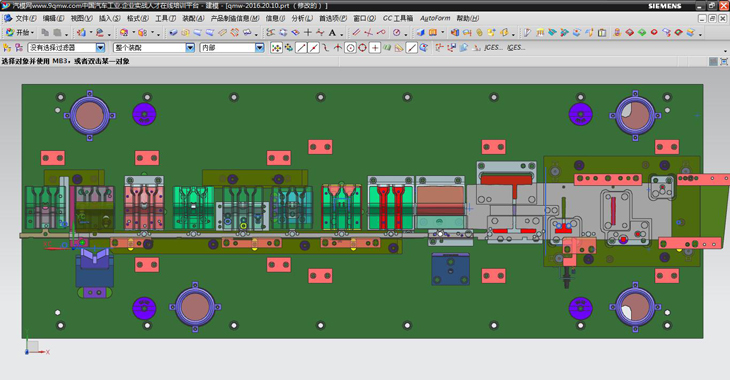
Task: Toggle the snap intersection cross option
Action: click(338, 48)
